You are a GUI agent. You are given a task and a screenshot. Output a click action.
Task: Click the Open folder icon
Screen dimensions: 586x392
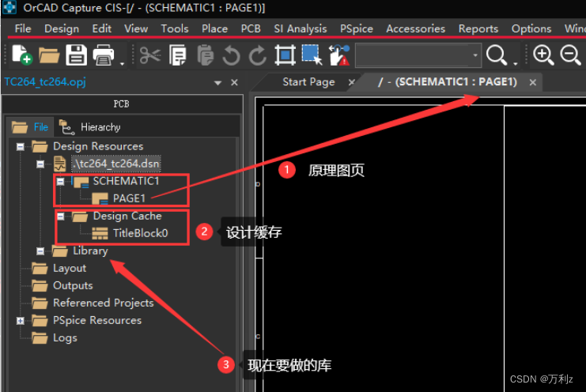click(x=49, y=55)
